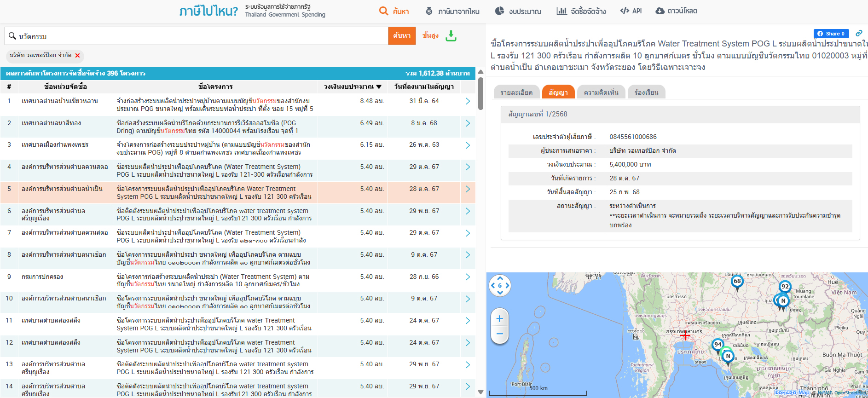Click the Facebook Share button
Screen dimensions: 868x398
tap(831, 34)
